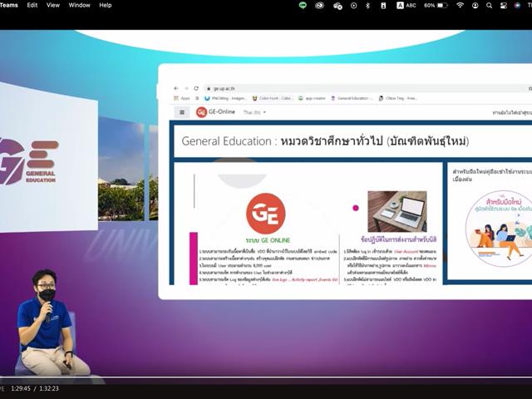Click the browser back arrow
The image size is (532, 399).
click(x=176, y=88)
